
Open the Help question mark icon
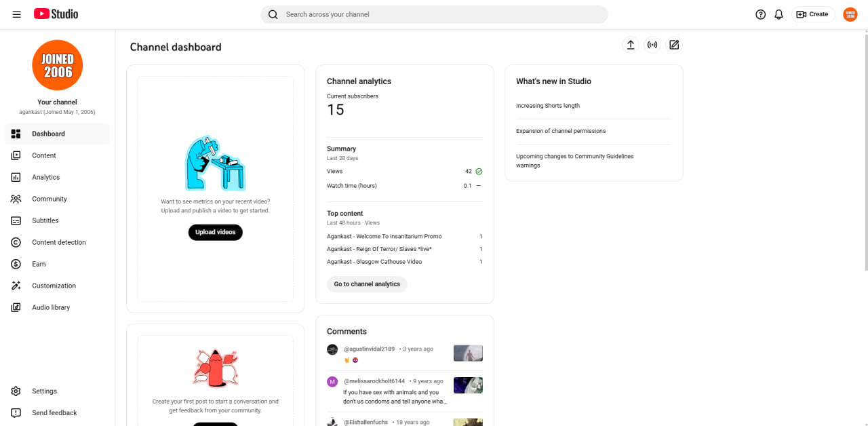pyautogui.click(x=761, y=14)
